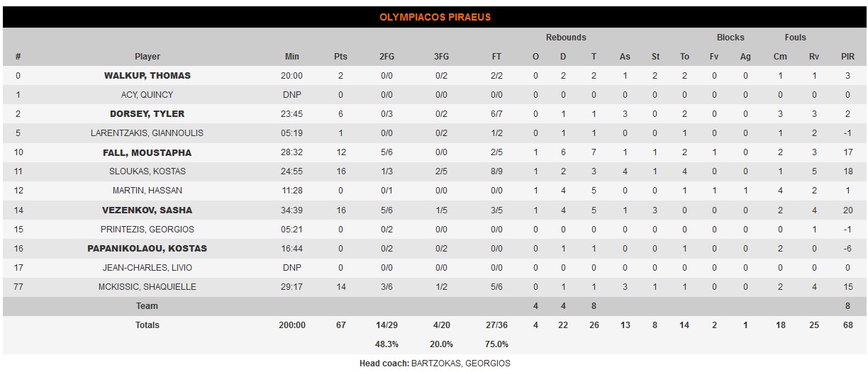Click on Quincy Acy's name
This screenshot has width=868, height=372.
click(x=148, y=95)
